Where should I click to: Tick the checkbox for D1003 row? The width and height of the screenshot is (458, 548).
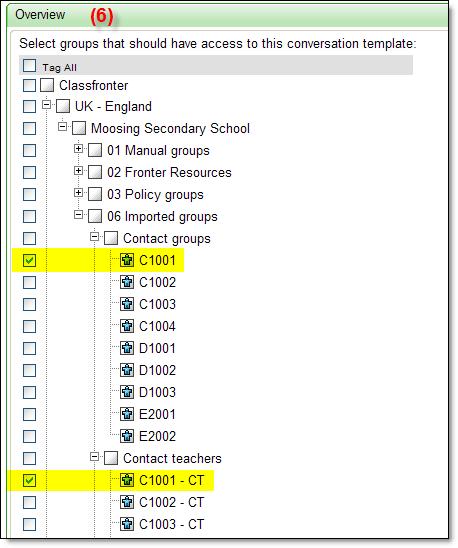[x=29, y=392]
